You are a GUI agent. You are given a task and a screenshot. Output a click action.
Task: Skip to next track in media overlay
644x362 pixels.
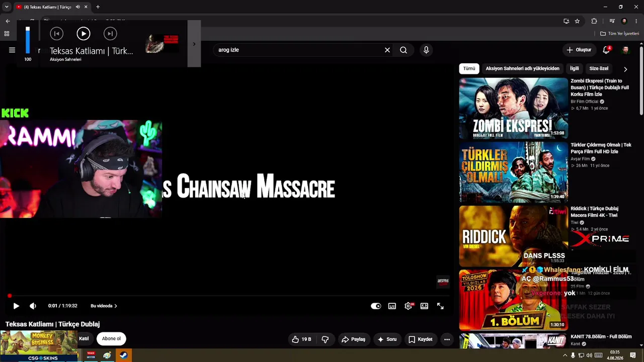(110, 34)
